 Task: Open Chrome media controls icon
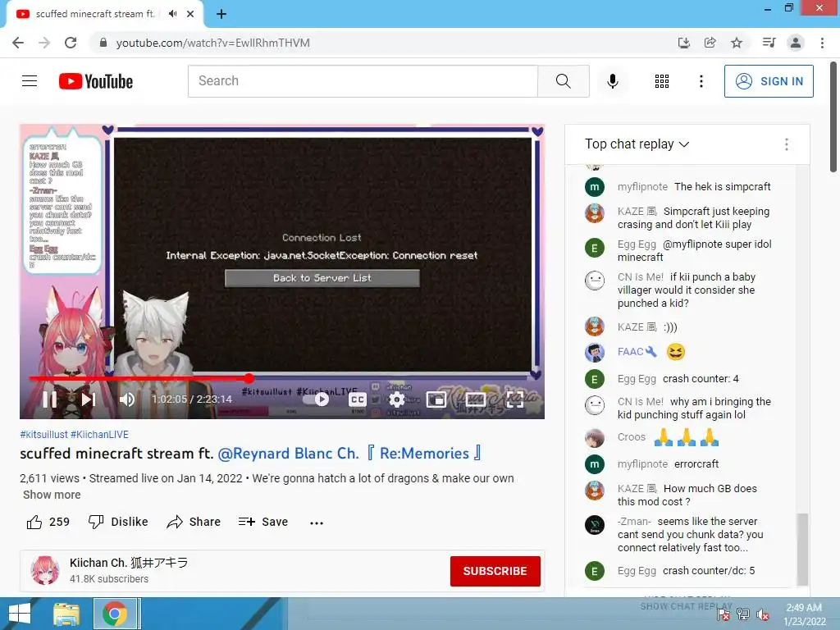[769, 43]
